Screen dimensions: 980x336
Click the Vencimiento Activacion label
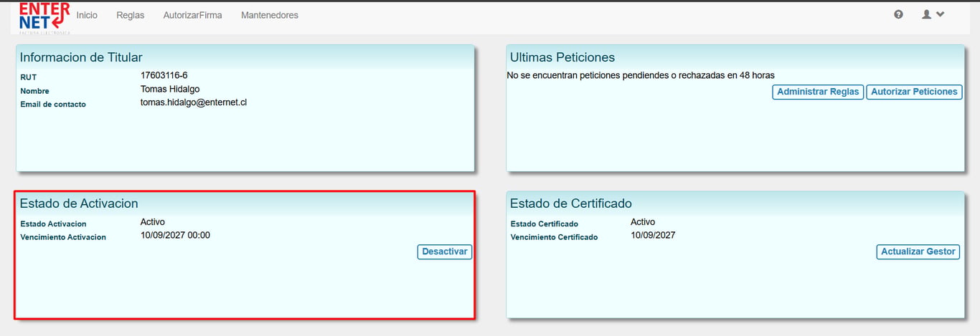(63, 237)
